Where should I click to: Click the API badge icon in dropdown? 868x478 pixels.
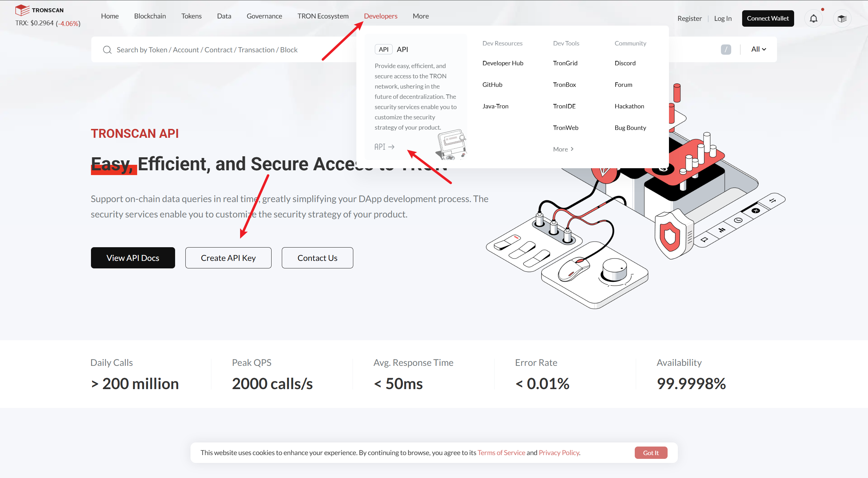click(383, 49)
